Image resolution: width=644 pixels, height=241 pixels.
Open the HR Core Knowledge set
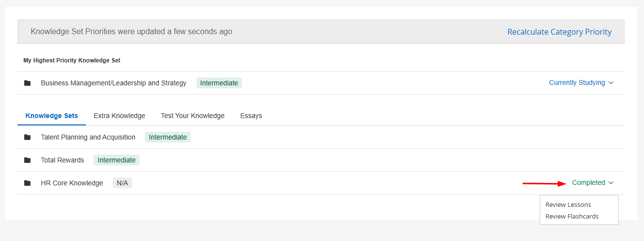(x=72, y=183)
